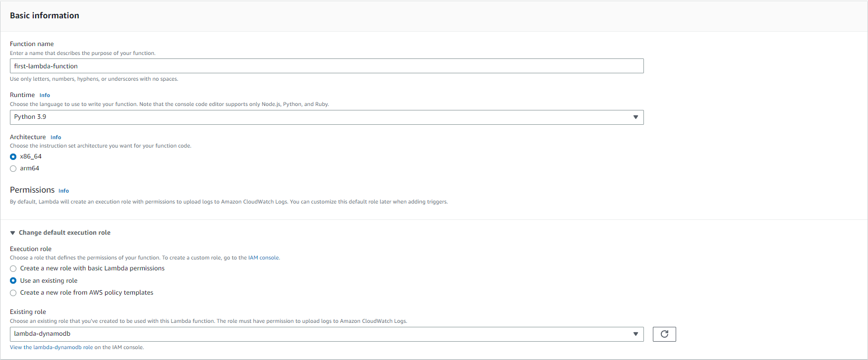Open the Info link next to Permissions
The image size is (868, 360).
coord(63,191)
